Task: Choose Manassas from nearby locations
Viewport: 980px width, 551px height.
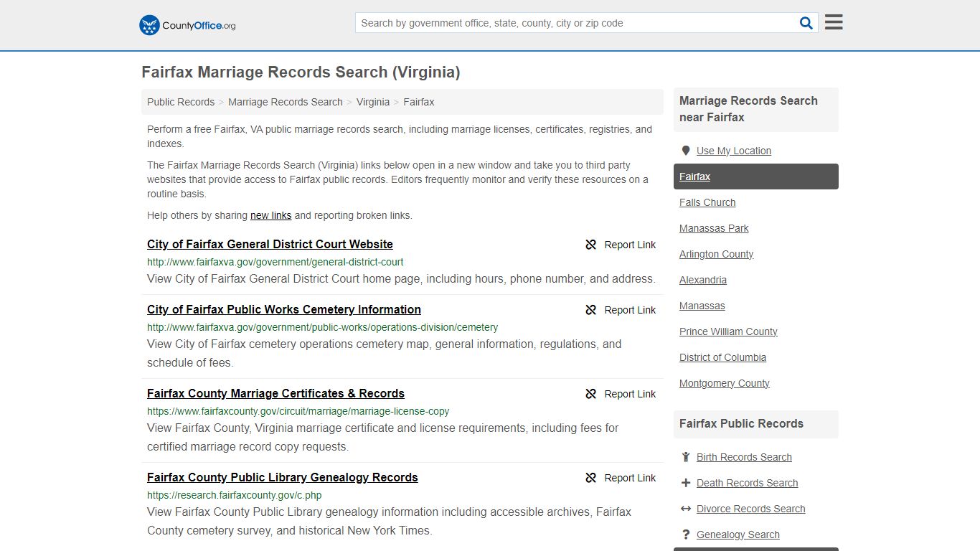Action: point(702,306)
